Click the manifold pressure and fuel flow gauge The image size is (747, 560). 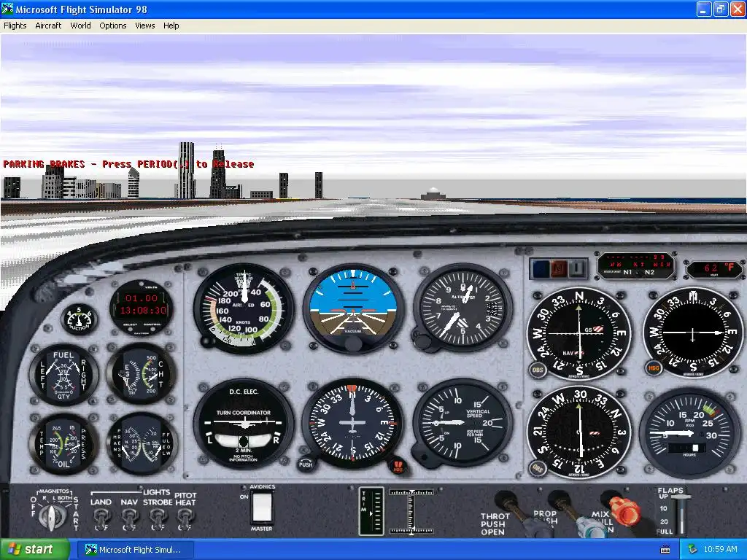142,444
